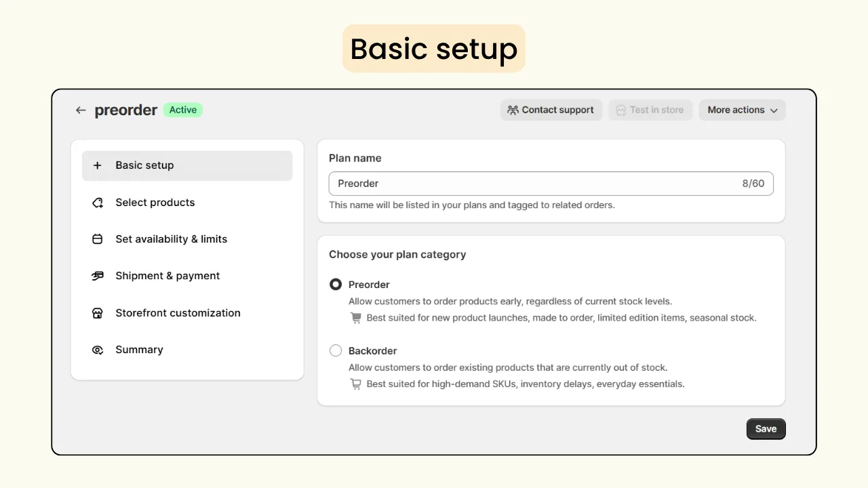The image size is (868, 488).
Task: Click the Test in store button
Action: [x=650, y=109]
